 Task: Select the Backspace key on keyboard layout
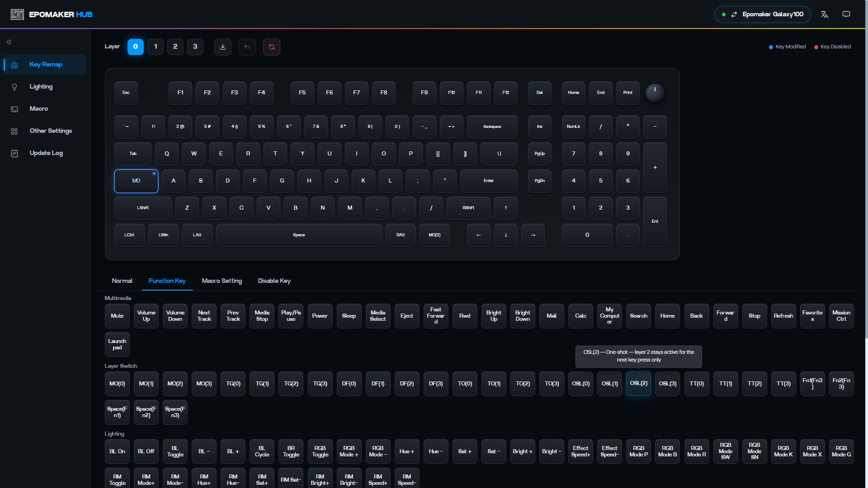pos(492,127)
